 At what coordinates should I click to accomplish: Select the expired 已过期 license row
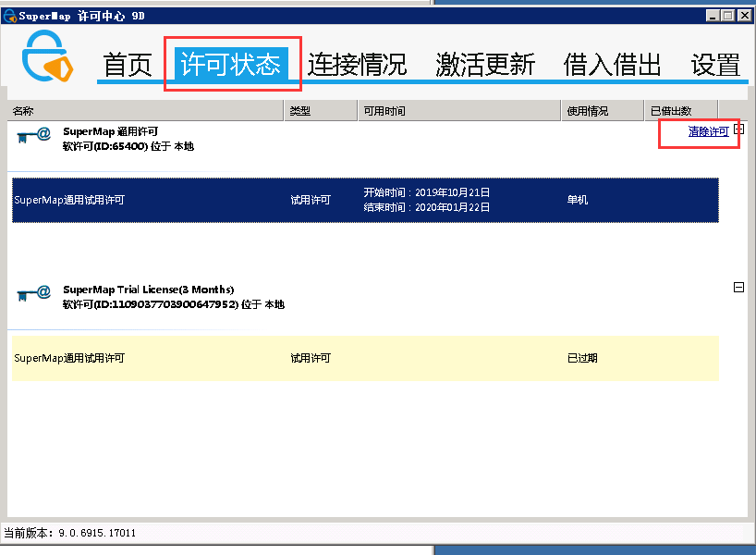(365, 359)
